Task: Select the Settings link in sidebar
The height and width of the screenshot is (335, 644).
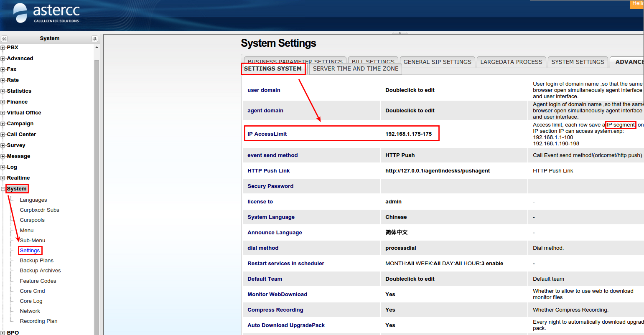Action: point(30,251)
